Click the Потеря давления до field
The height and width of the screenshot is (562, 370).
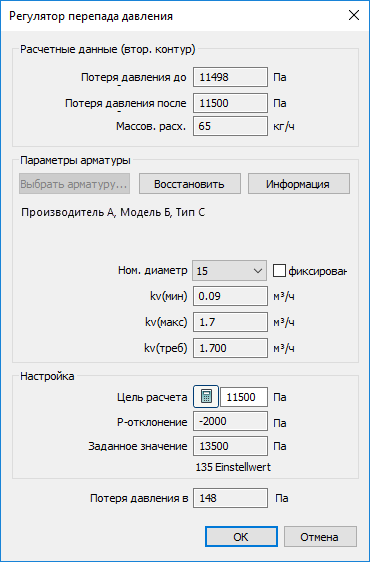[230, 77]
